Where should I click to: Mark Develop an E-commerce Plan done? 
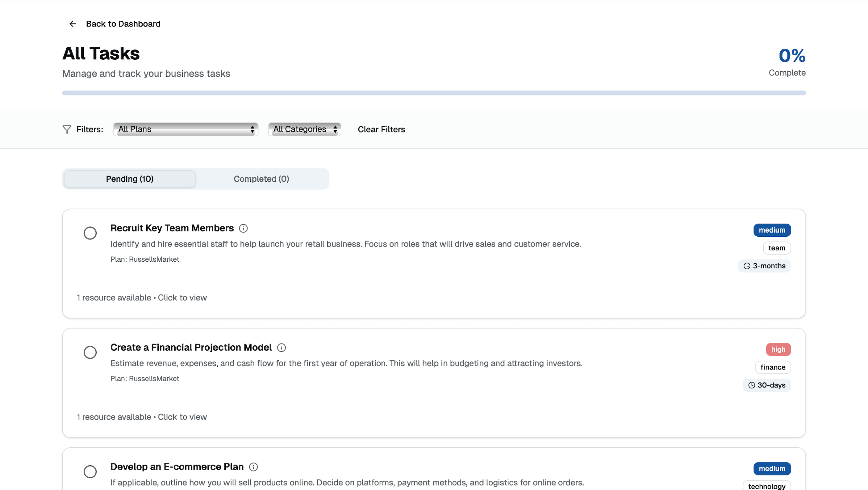[90, 471]
